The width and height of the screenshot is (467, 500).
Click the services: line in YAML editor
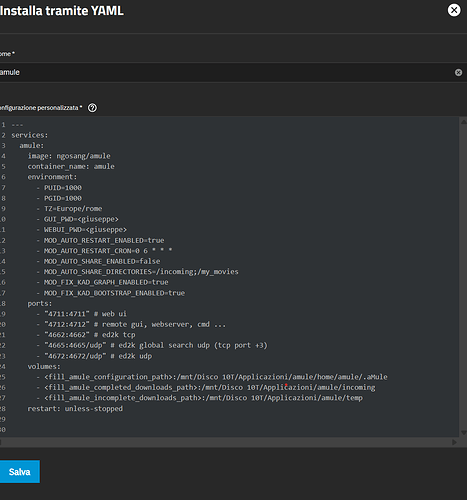point(30,135)
